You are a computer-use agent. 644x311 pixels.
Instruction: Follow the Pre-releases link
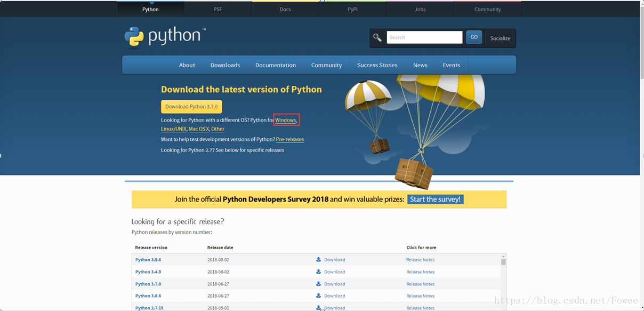(290, 139)
